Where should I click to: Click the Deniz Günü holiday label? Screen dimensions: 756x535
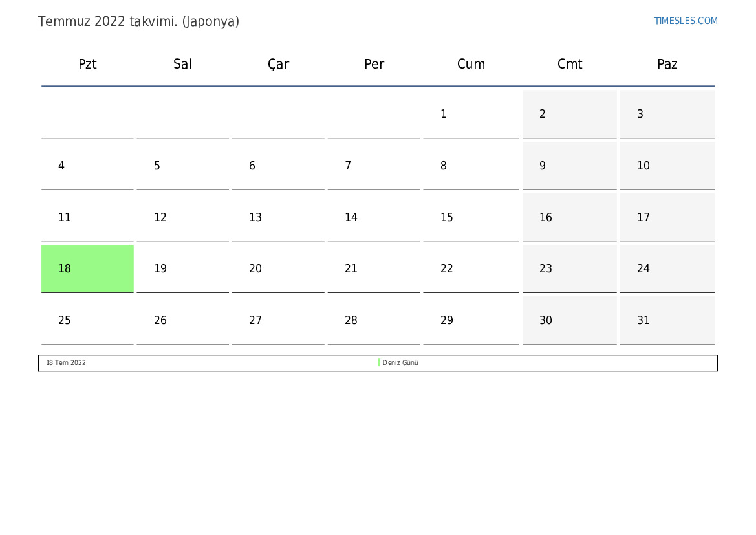coord(400,363)
